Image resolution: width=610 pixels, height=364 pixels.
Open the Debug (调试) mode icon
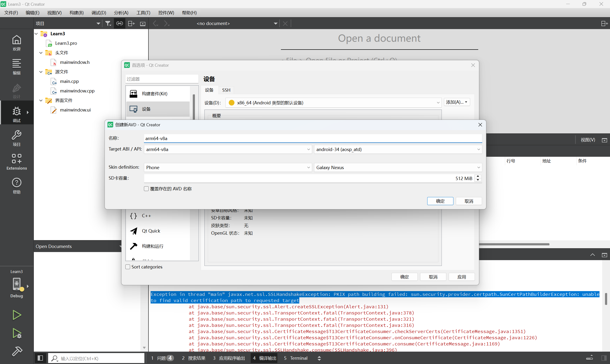pos(16,114)
